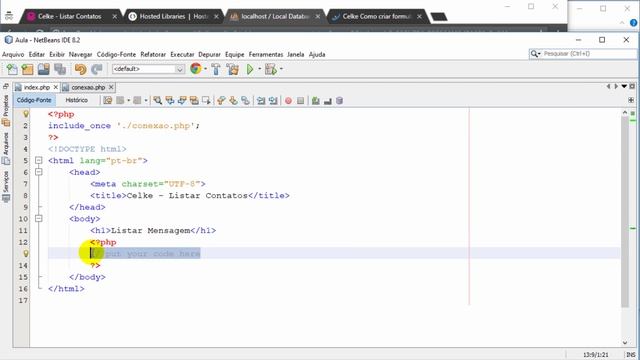Viewport: 640px width, 360px height.
Task: Open the Ajuda menu
Action: coord(317,54)
